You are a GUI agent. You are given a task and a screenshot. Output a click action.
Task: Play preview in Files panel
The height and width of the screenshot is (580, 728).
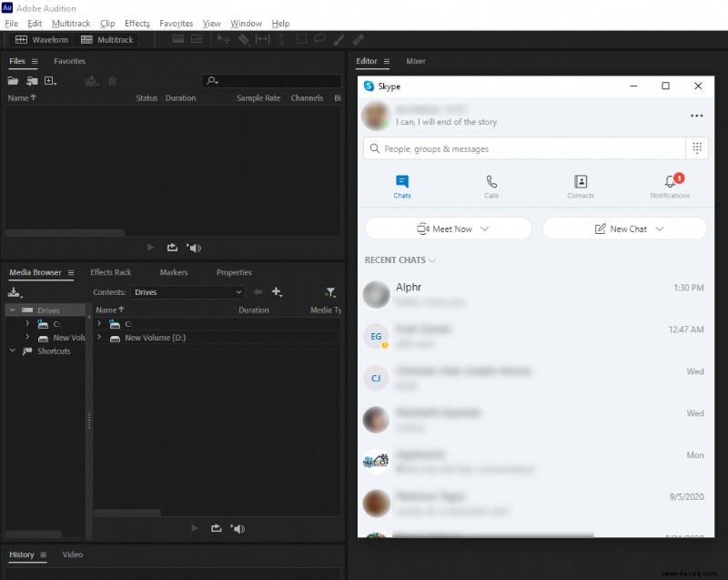[x=150, y=248]
